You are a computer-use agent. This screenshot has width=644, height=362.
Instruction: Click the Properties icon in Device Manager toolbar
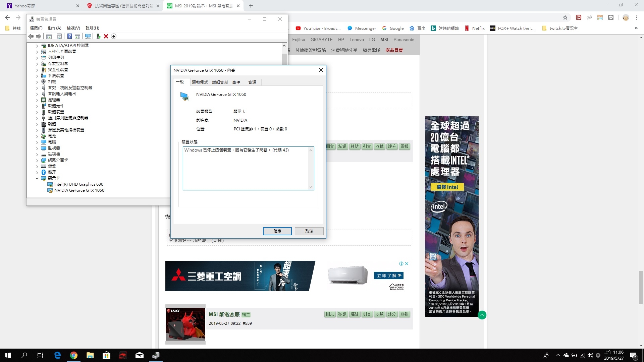tap(59, 36)
